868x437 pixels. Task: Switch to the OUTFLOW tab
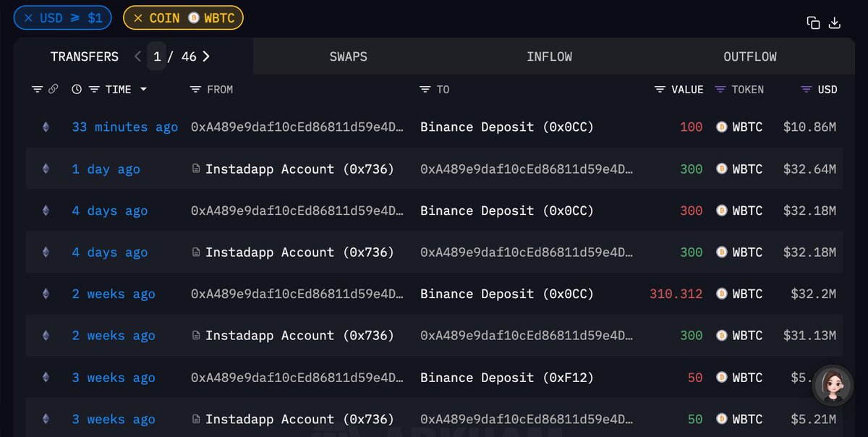(x=750, y=56)
